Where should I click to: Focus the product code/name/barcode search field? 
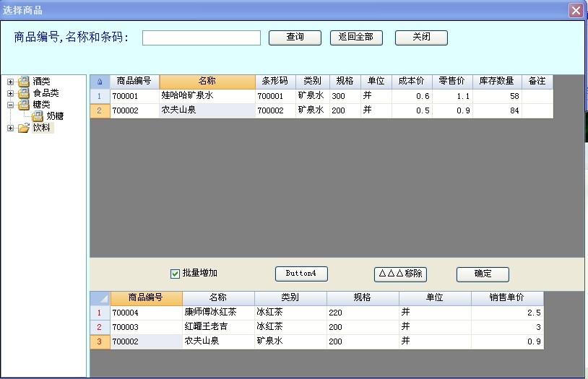pos(202,38)
